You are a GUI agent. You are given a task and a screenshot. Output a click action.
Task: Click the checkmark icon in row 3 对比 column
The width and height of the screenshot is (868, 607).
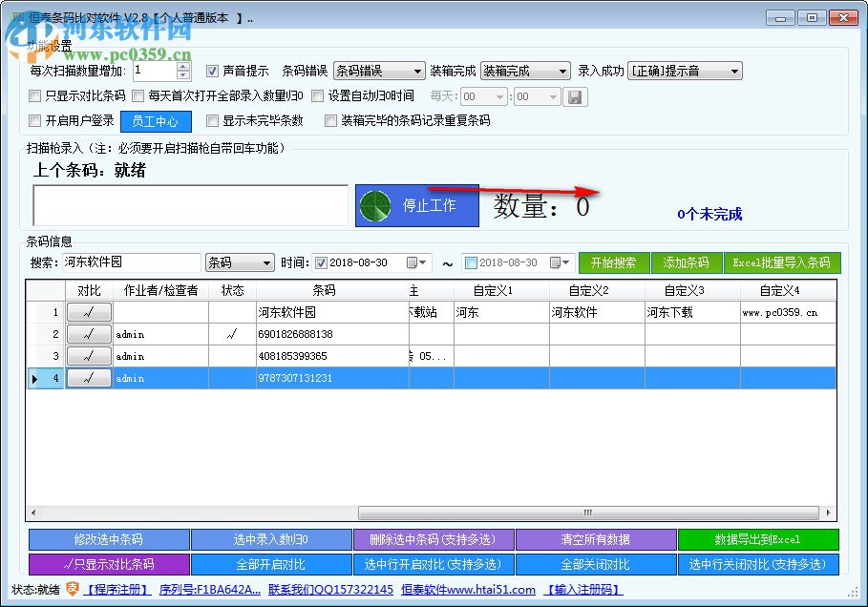pos(90,356)
